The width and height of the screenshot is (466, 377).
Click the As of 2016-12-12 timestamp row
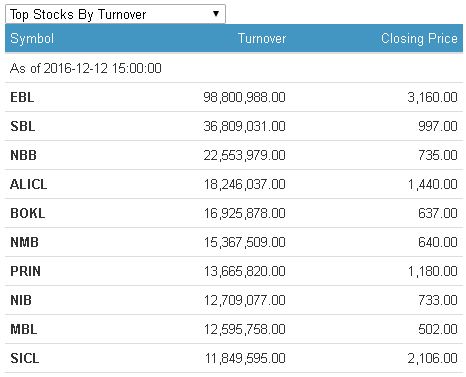(234, 68)
